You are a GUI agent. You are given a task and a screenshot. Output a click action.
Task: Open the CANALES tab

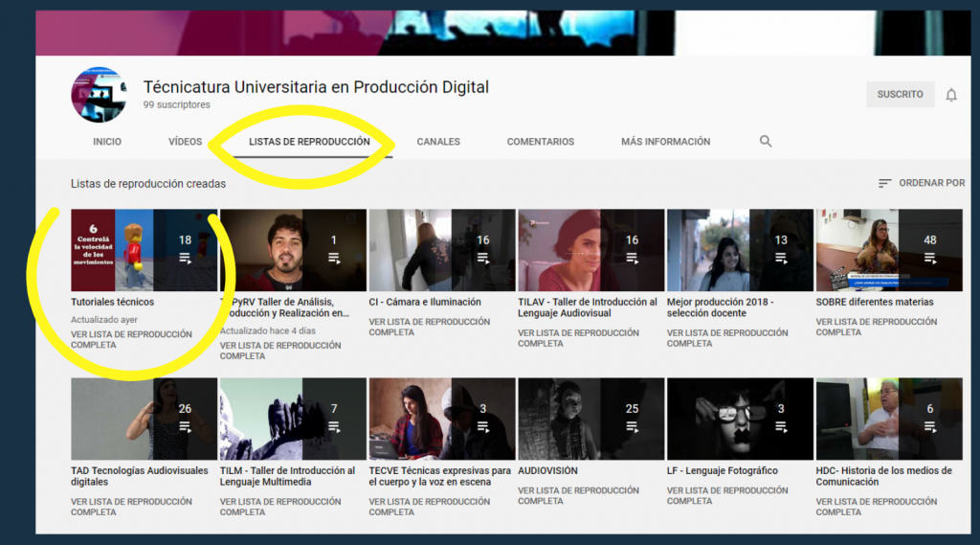pos(438,142)
